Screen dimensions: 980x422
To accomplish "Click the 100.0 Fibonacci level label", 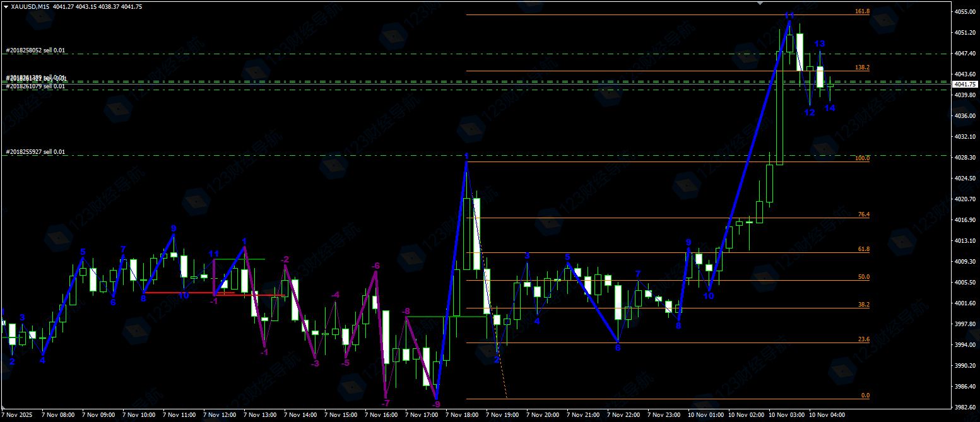I will tap(862, 158).
